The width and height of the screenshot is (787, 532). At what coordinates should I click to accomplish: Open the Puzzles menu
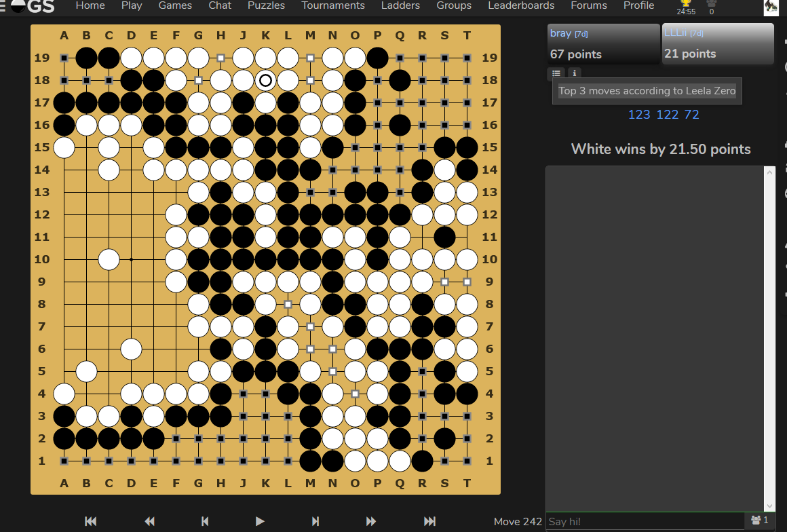click(x=266, y=5)
